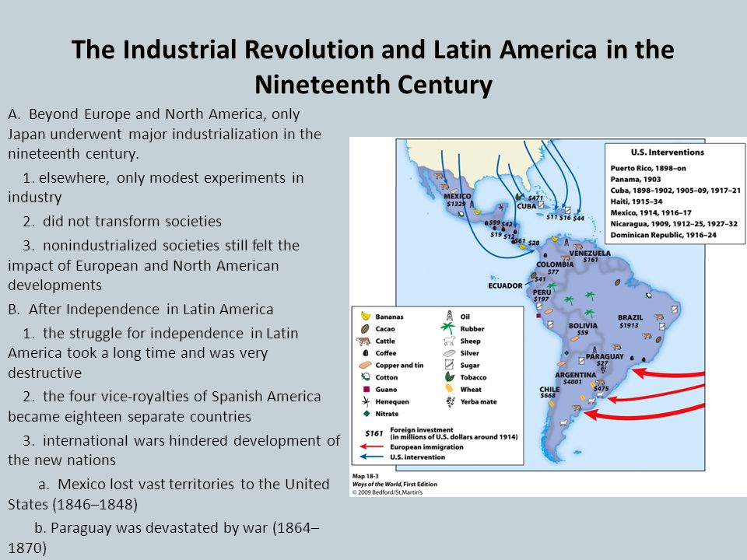Select the $4001 investment figure under Argentina
The image size is (747, 560).
click(x=572, y=382)
